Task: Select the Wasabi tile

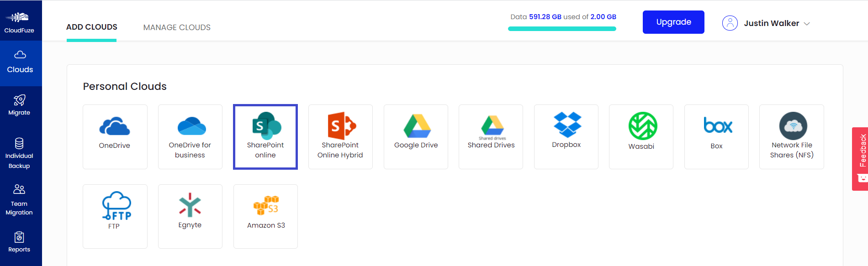Action: click(641, 137)
